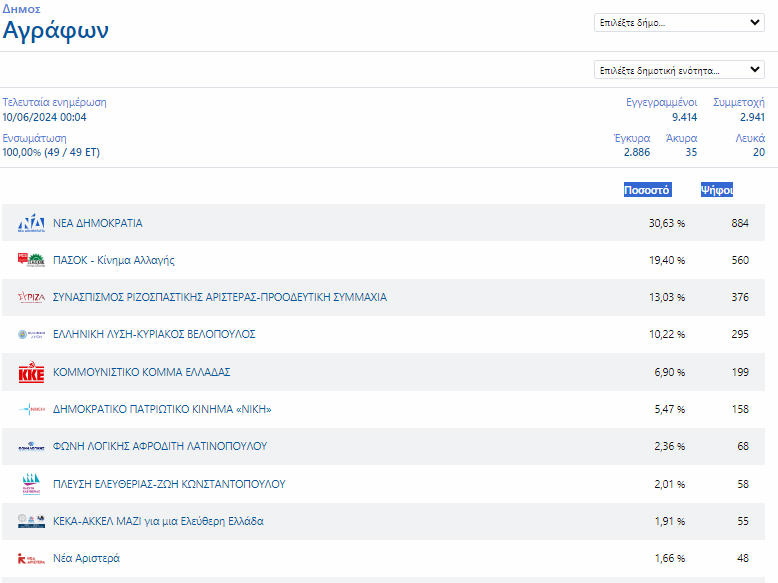Open the Νέα Αριστερά party name

click(86, 558)
